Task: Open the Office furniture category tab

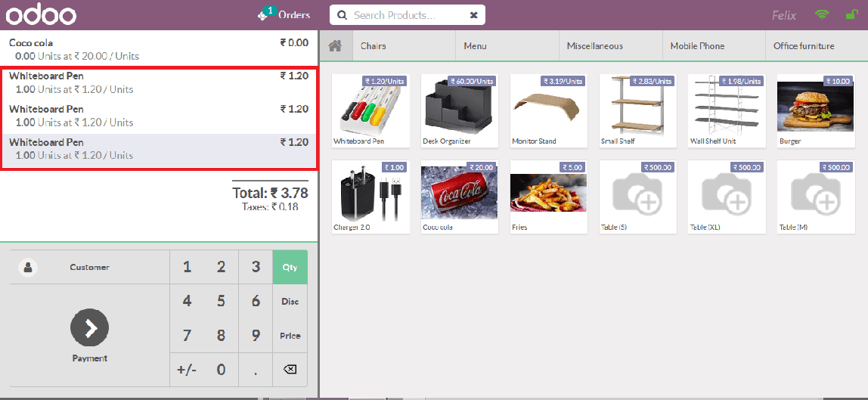Action: [817, 46]
